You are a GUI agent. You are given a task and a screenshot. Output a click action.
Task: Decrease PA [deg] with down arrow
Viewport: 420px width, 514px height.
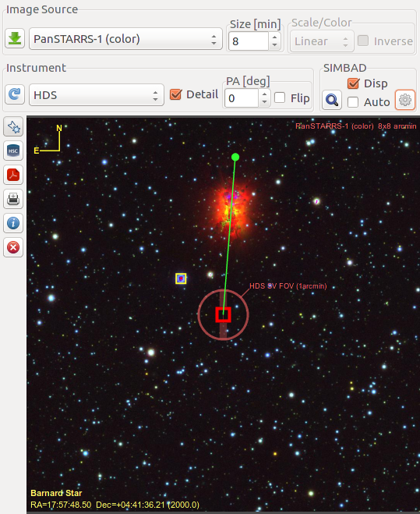(264, 103)
